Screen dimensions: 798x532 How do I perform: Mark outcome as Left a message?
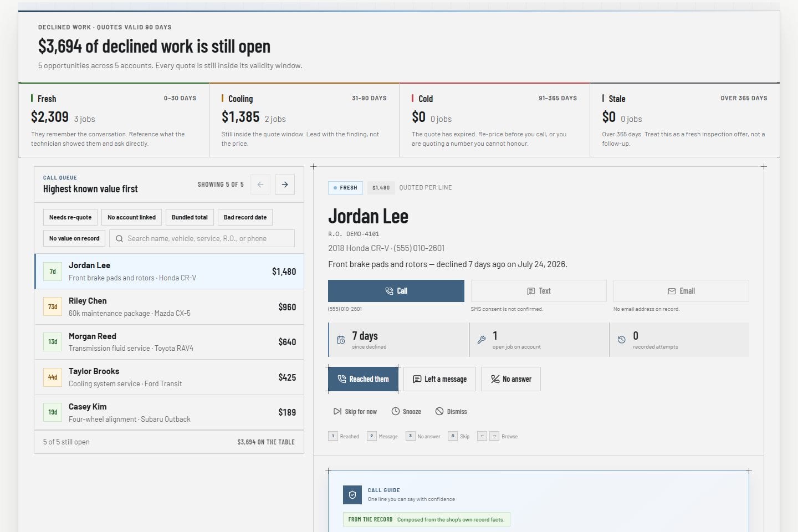(439, 379)
